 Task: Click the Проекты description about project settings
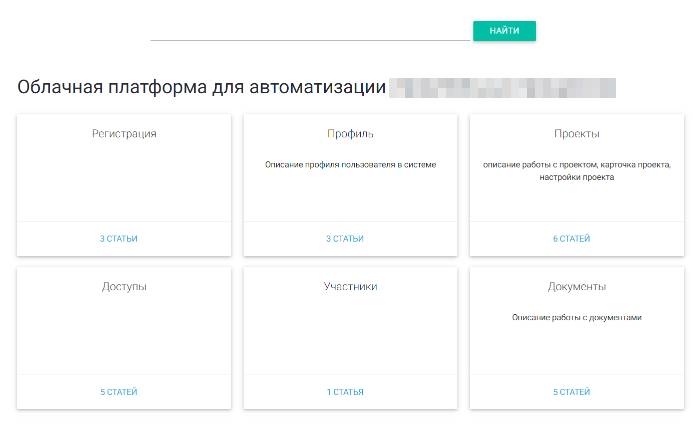(x=576, y=170)
